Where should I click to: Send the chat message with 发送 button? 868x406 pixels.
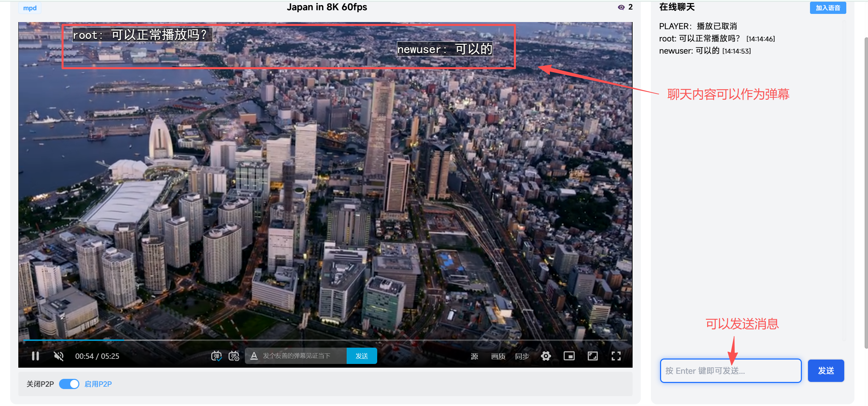[826, 371]
